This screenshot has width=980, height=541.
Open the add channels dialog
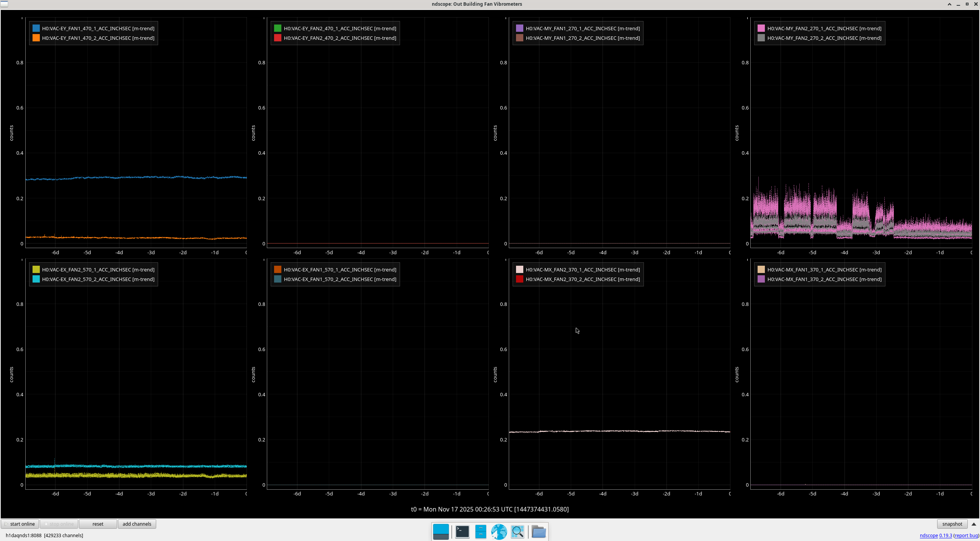pos(137,524)
